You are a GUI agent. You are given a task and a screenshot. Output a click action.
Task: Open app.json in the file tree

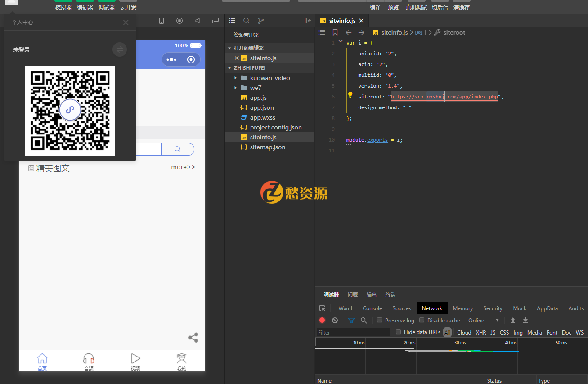262,107
